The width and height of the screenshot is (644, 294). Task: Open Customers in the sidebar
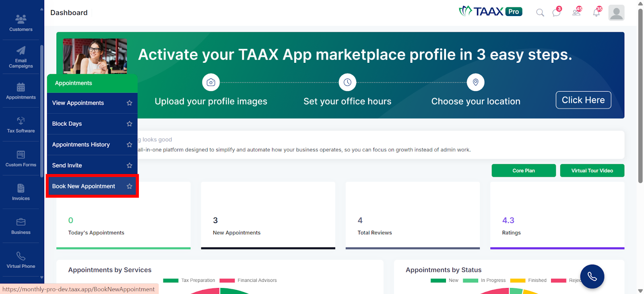[x=21, y=23]
